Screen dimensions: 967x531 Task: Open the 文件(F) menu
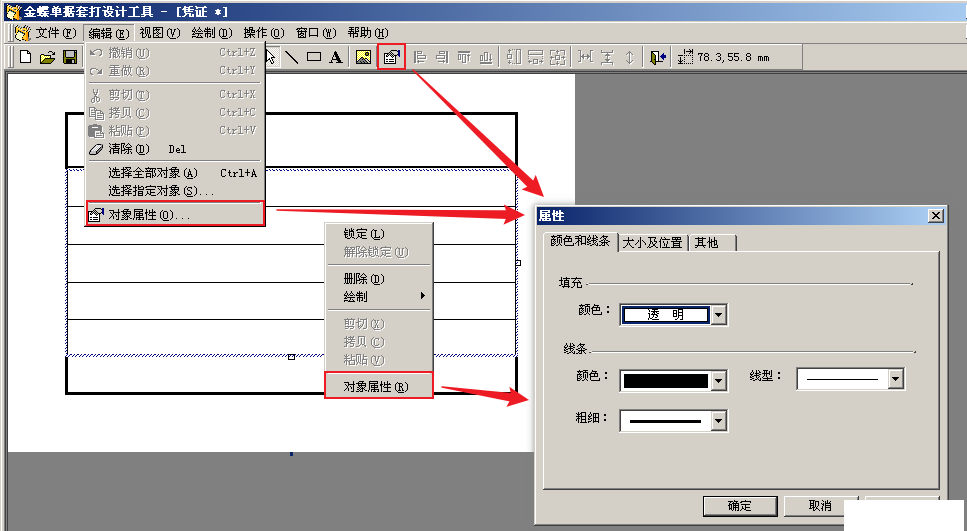56,33
